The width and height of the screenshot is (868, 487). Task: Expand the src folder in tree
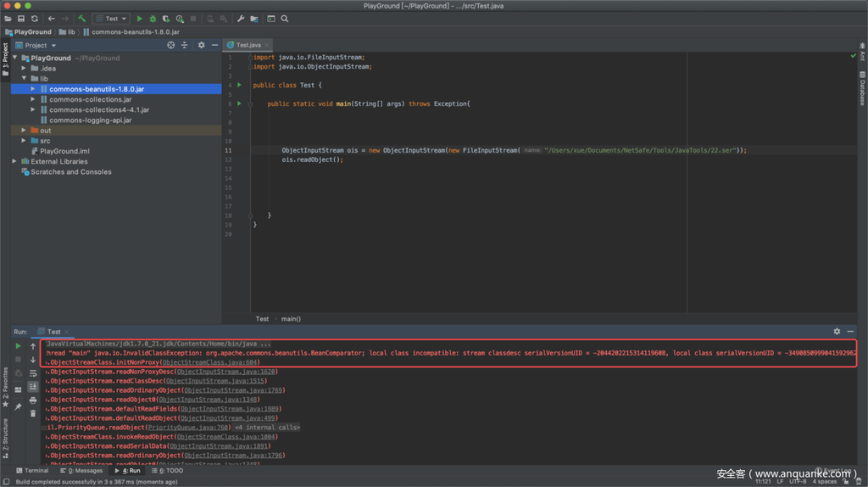24,141
